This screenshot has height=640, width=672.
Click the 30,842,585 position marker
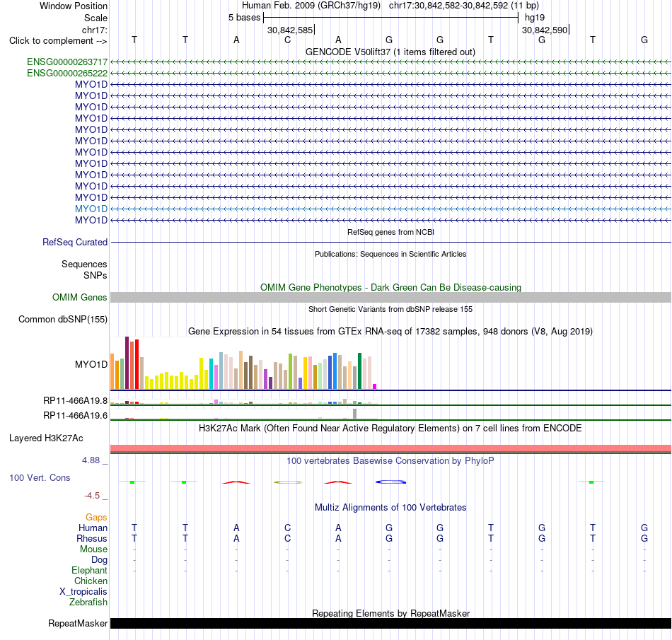(x=290, y=30)
